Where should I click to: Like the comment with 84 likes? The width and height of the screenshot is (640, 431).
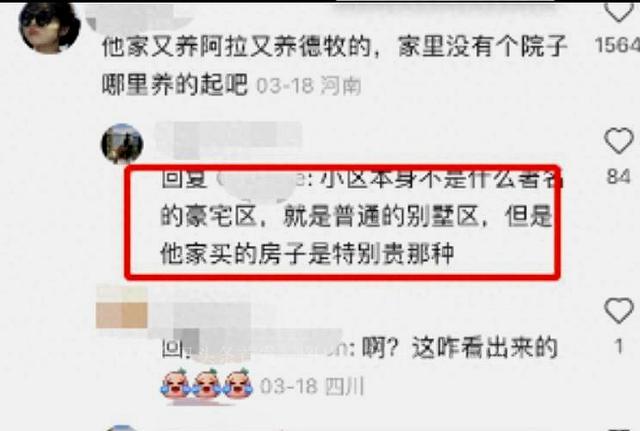coord(619,141)
